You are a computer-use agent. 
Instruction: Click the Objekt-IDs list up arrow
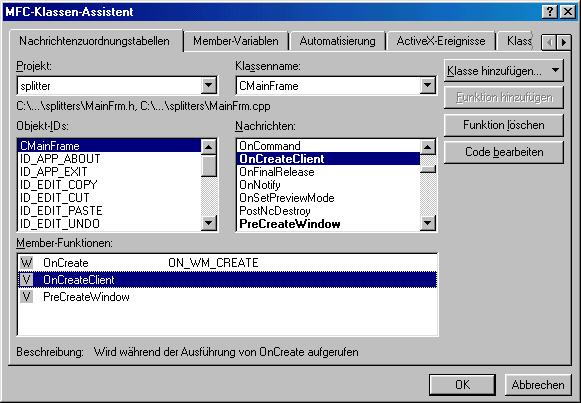tap(209, 147)
